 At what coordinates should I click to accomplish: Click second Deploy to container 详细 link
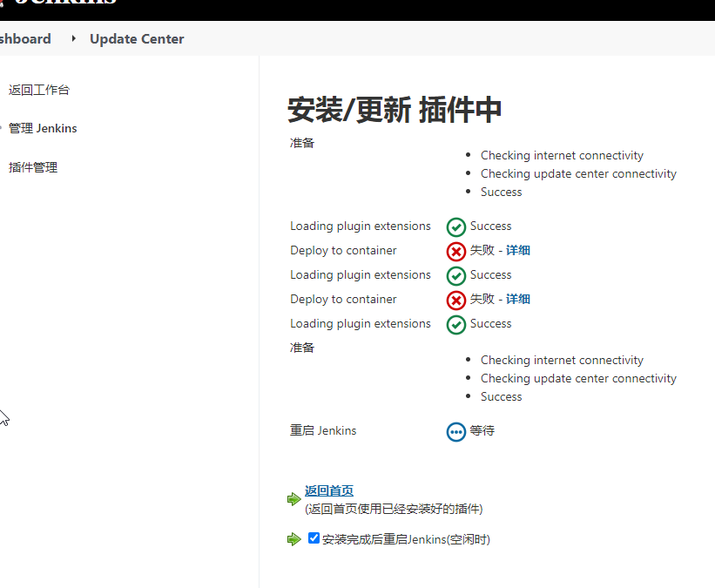(x=518, y=299)
